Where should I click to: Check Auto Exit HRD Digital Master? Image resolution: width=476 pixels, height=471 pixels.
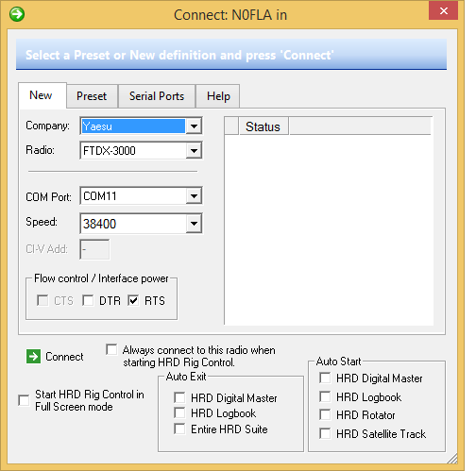point(179,397)
